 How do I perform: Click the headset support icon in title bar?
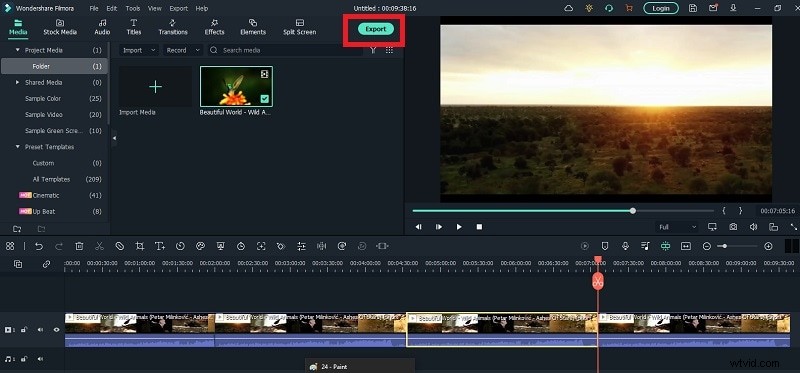(609, 8)
